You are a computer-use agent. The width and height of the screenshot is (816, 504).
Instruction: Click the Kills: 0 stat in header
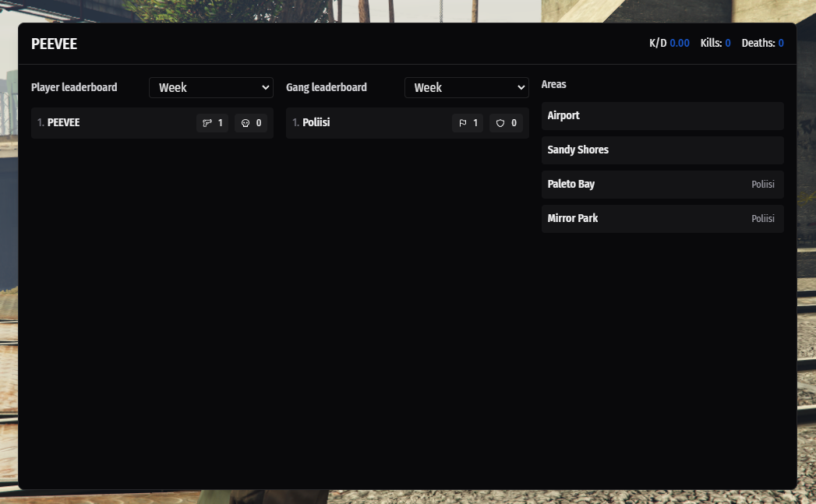(x=715, y=43)
